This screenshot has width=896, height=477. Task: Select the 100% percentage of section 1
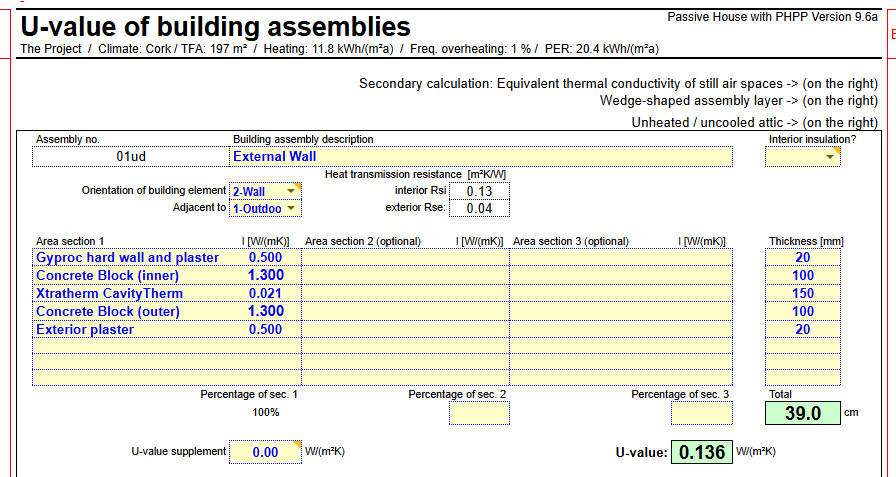point(266,412)
